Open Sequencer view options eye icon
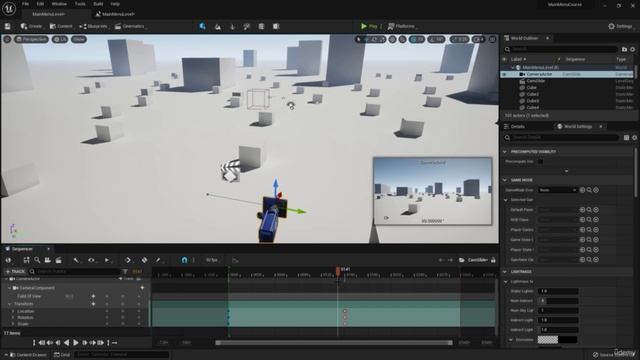Screen dimensions: 640x360 tap(91, 260)
